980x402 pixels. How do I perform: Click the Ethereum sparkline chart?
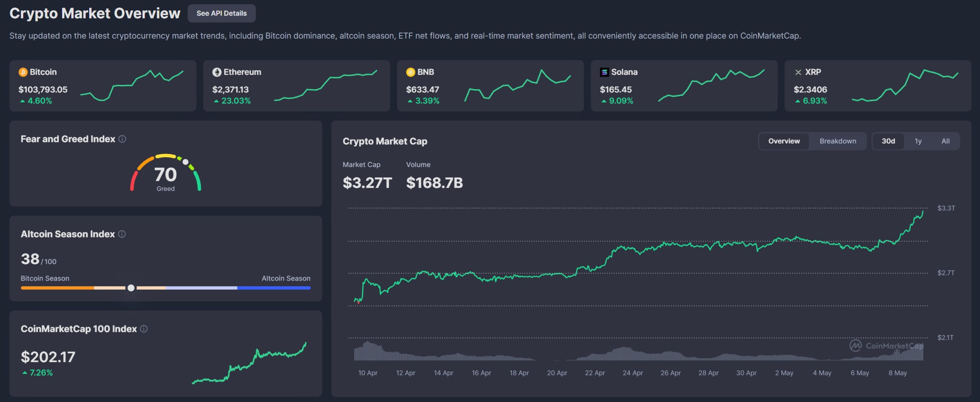pos(326,85)
